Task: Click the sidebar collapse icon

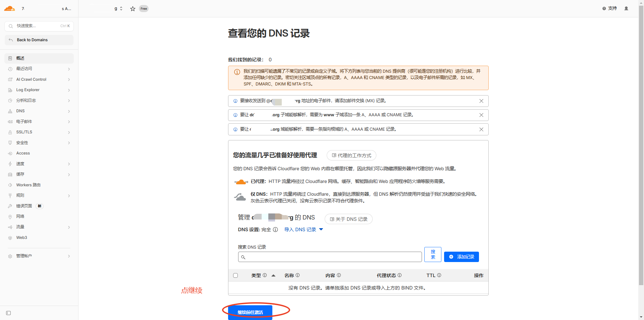Action: tap(9, 313)
